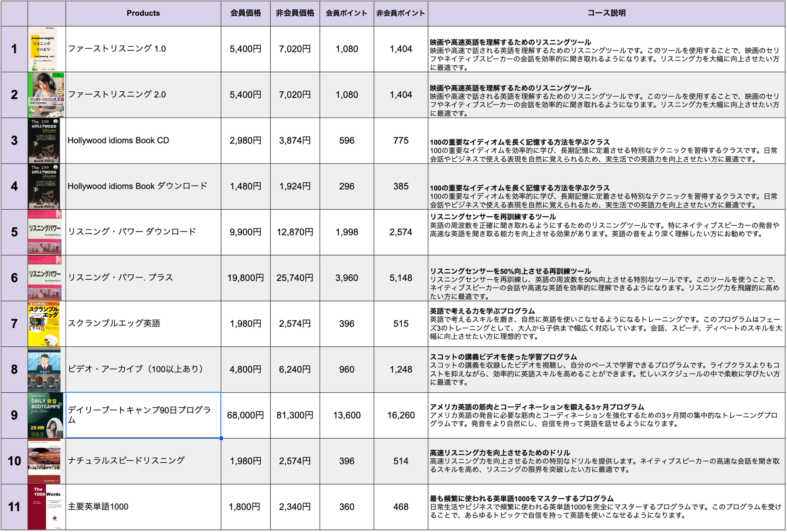Select row number 9 cell
Viewport: 787px width, 532px height.
pyautogui.click(x=14, y=416)
